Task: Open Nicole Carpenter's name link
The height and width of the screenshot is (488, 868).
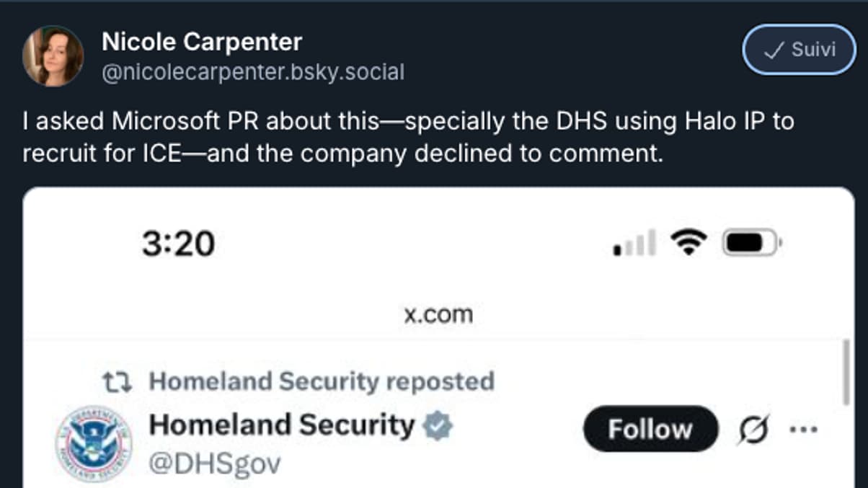Action: tap(202, 41)
